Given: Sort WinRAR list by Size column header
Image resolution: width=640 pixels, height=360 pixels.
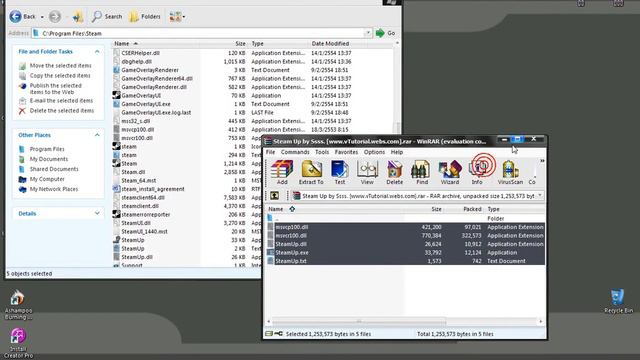Looking at the screenshot, I should coord(424,209).
